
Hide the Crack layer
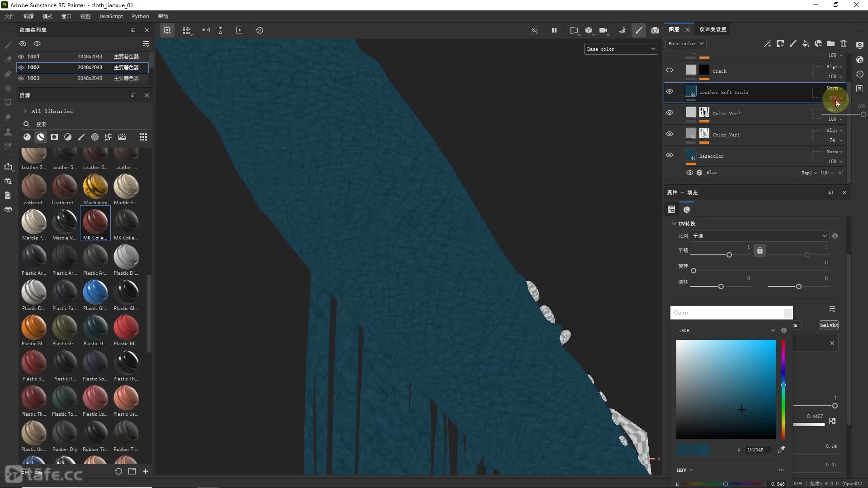point(670,70)
